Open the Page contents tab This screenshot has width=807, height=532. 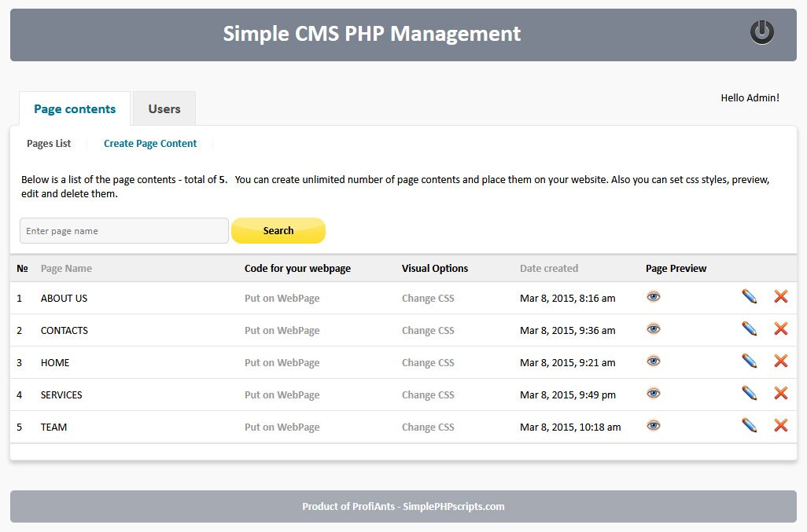75,108
